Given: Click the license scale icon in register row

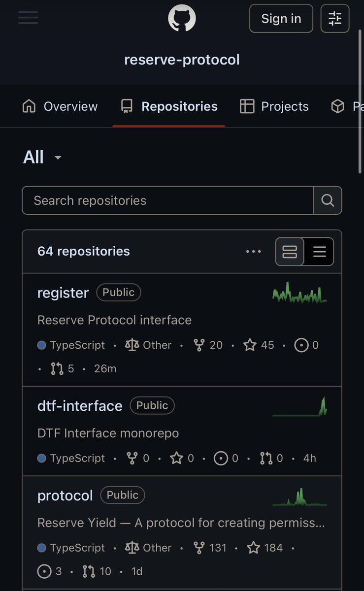Looking at the screenshot, I should click(x=132, y=345).
